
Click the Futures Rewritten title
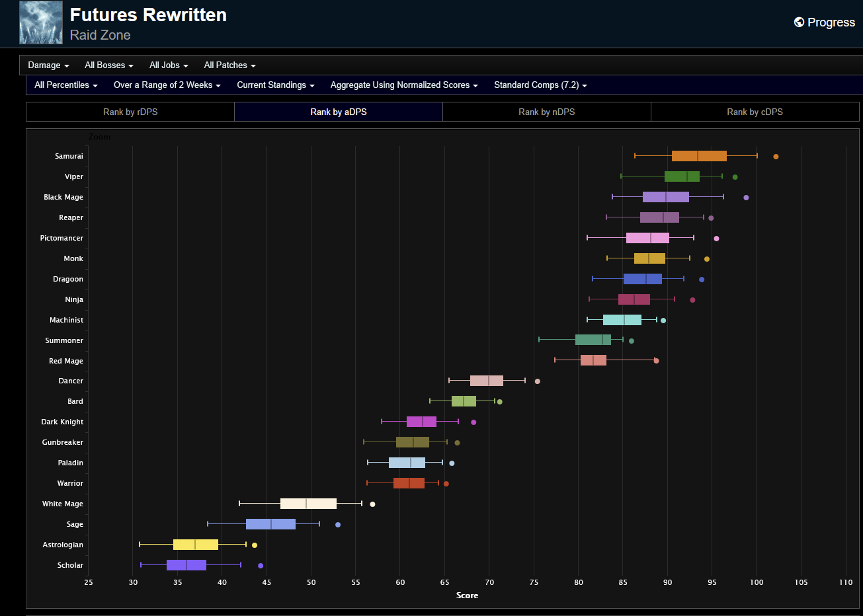tap(148, 15)
